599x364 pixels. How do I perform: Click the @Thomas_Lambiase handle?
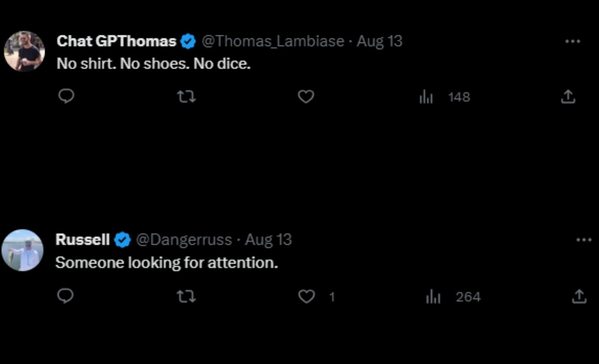273,41
